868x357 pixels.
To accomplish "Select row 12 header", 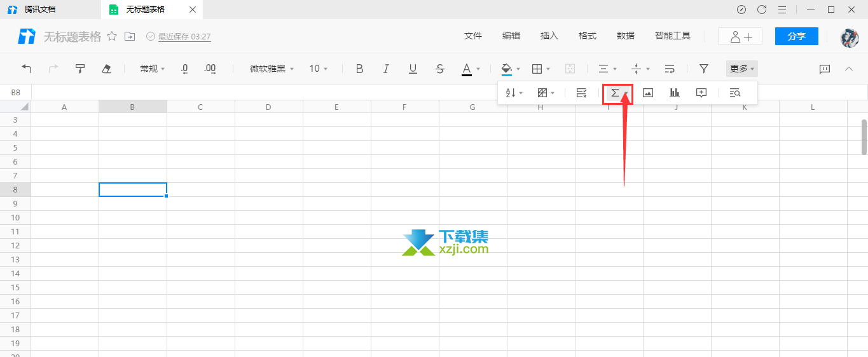I will pyautogui.click(x=15, y=245).
